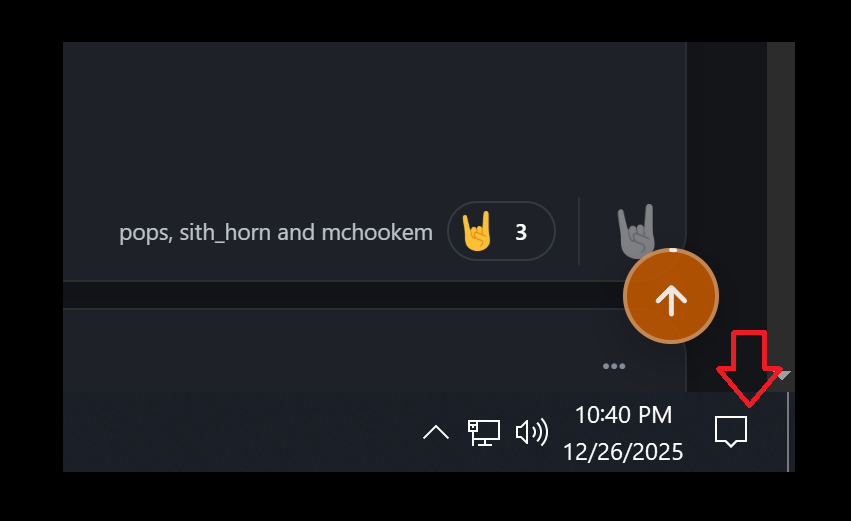Open the volume speaker icon in tray
This screenshot has width=851, height=521.
coord(531,433)
